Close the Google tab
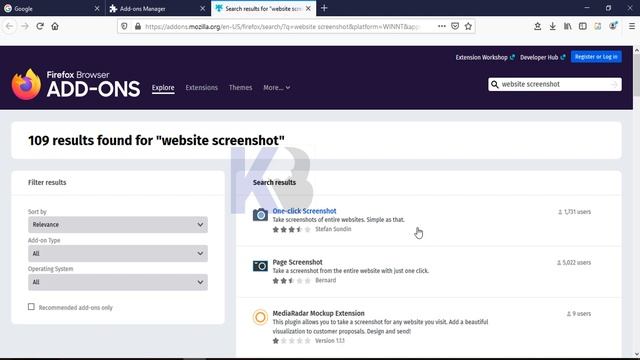The image size is (640, 360). click(97, 8)
